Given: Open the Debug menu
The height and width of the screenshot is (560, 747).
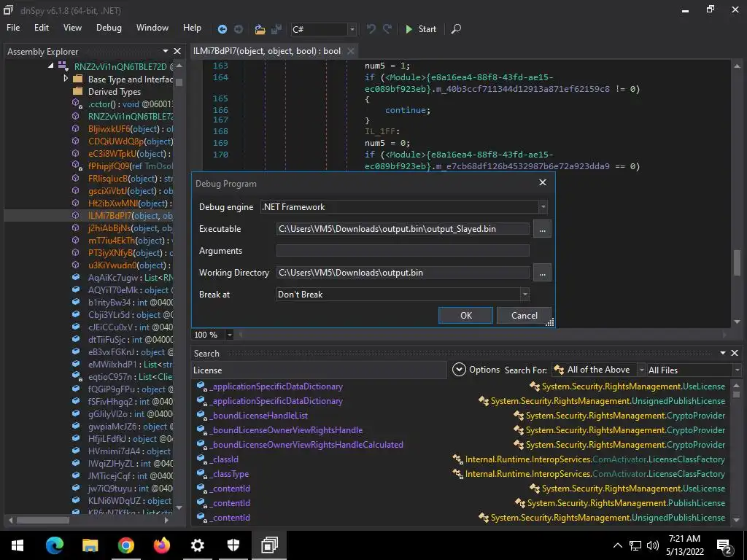Looking at the screenshot, I should pyautogui.click(x=109, y=28).
